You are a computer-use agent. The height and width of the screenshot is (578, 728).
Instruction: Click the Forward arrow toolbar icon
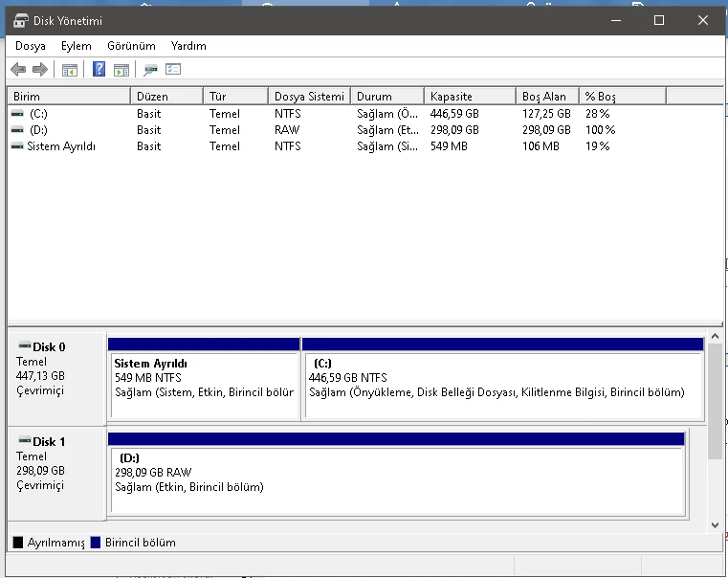[x=40, y=70]
